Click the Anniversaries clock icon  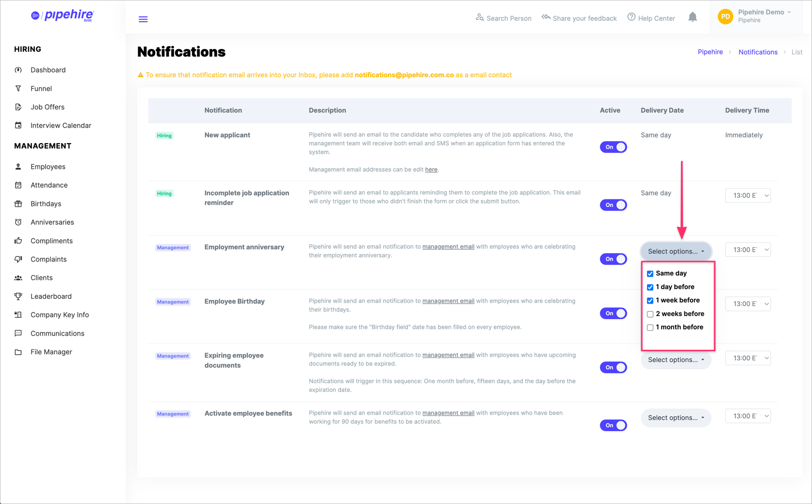click(18, 222)
